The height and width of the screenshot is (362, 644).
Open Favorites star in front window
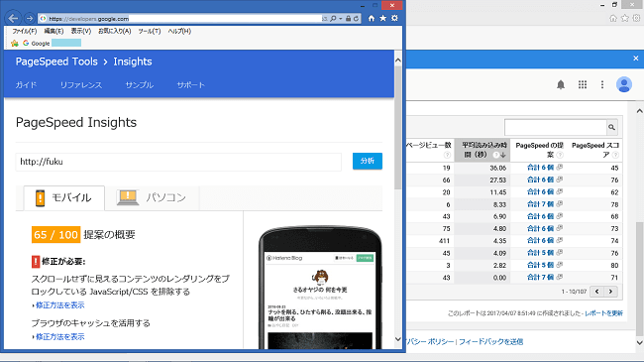(x=382, y=18)
